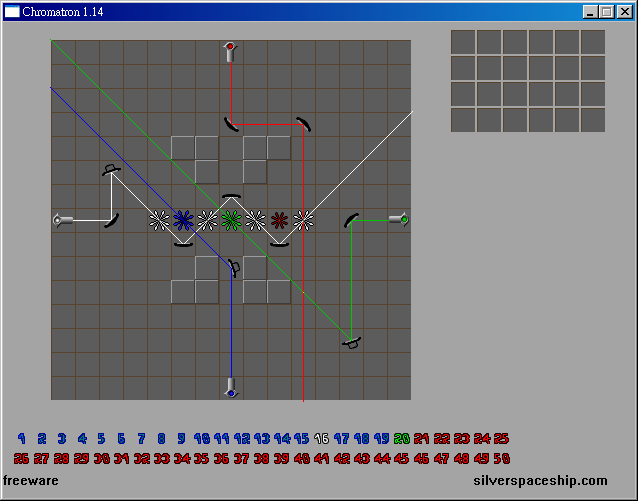Open level 47
Image resolution: width=638 pixels, height=501 pixels.
(x=441, y=459)
